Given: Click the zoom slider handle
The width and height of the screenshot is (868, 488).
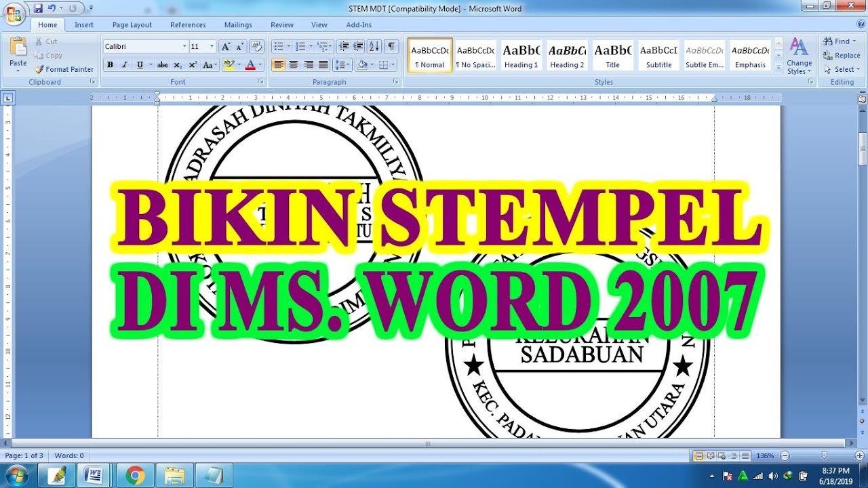Looking at the screenshot, I should 824,456.
